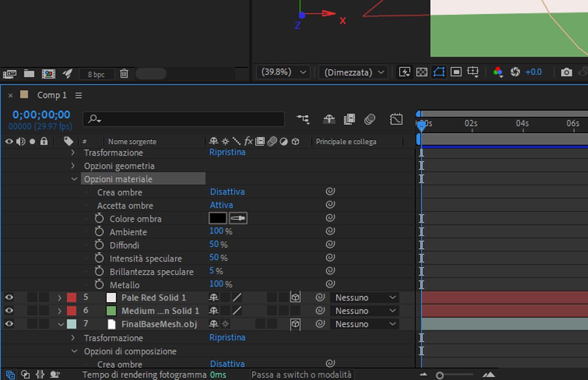Screen dimensions: 588x380
Task: Click the 8 bpc color depth button
Action: click(x=97, y=74)
